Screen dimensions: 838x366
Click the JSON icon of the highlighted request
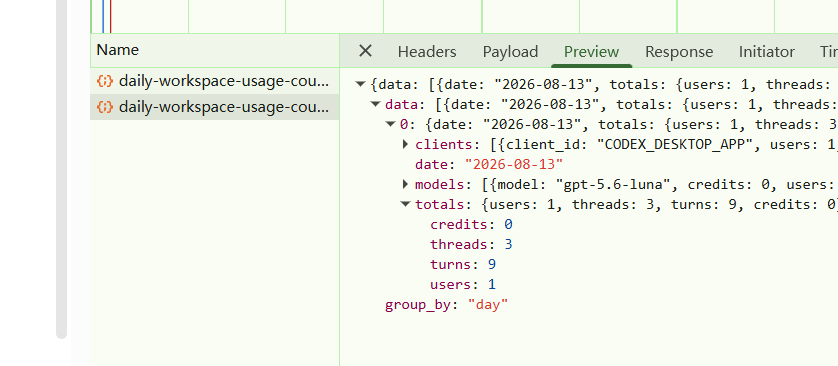[x=105, y=107]
